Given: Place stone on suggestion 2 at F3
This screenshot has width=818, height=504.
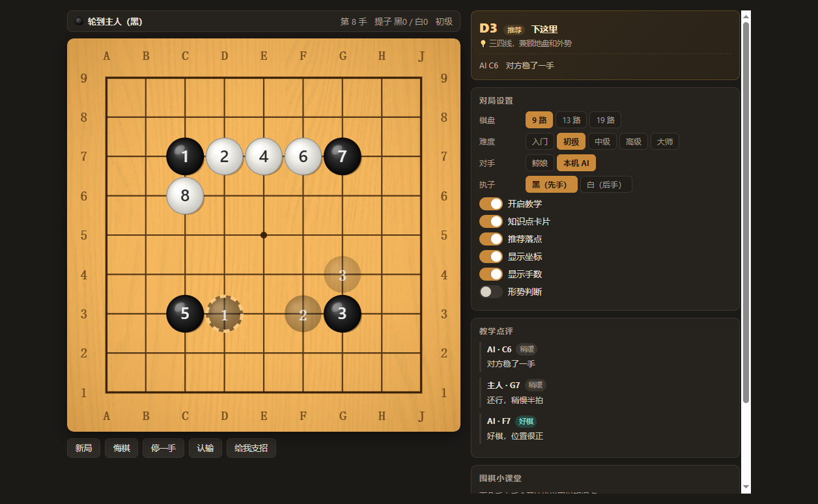Looking at the screenshot, I should [x=303, y=313].
